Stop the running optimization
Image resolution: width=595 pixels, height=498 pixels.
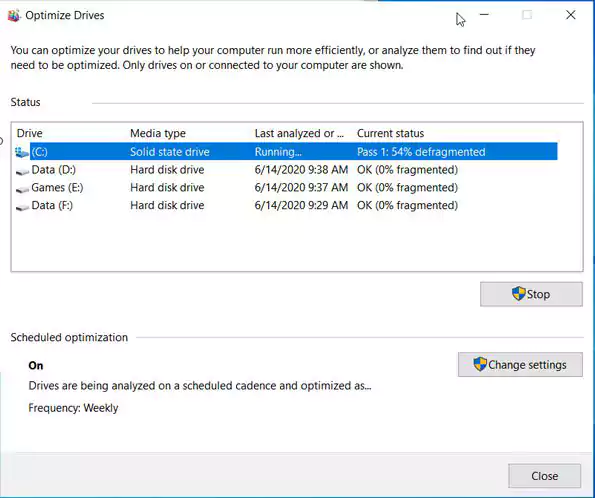[x=531, y=294]
